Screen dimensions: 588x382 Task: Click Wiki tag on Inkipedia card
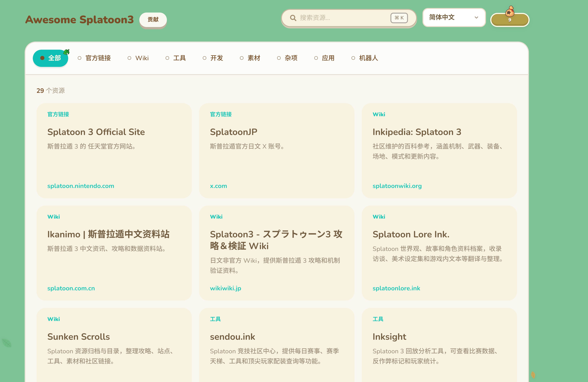point(379,114)
